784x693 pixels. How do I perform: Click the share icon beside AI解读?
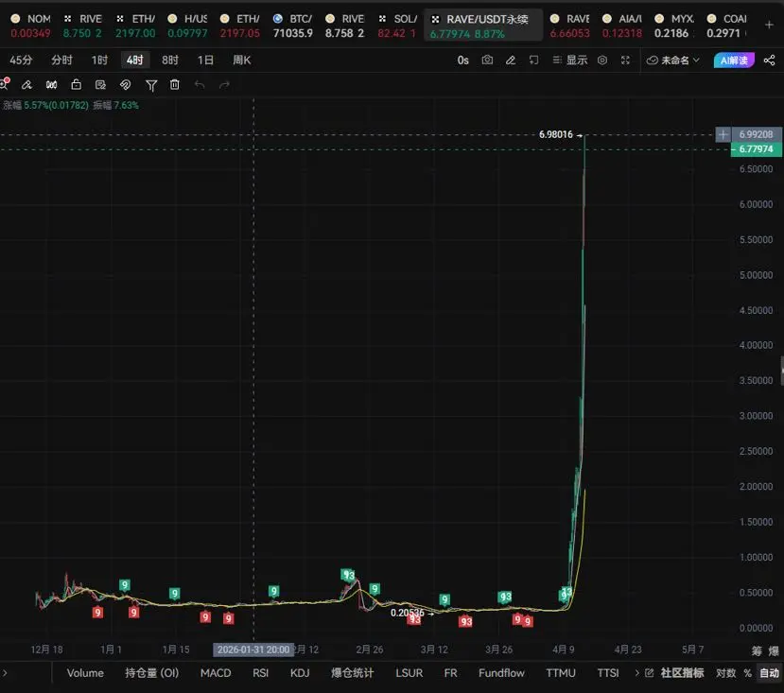(770, 61)
